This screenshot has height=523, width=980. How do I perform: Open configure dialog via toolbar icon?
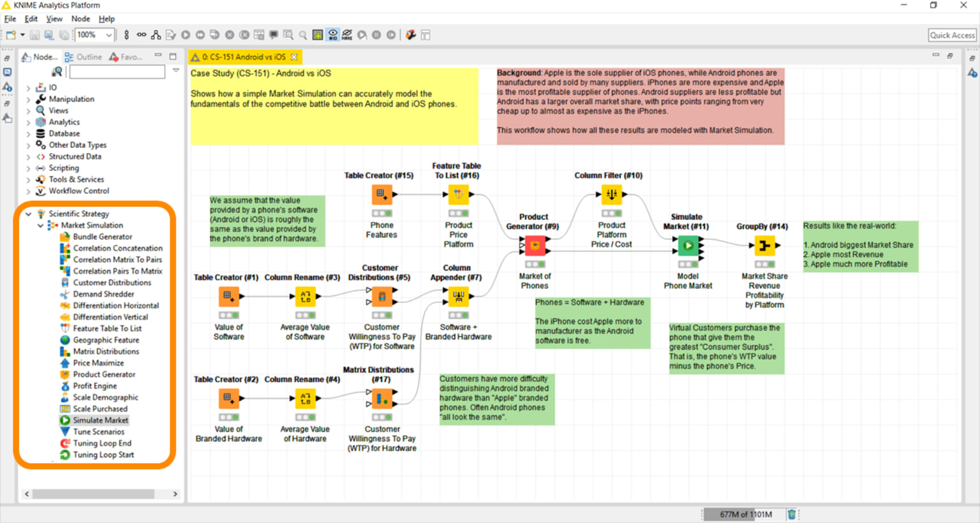coord(170,35)
